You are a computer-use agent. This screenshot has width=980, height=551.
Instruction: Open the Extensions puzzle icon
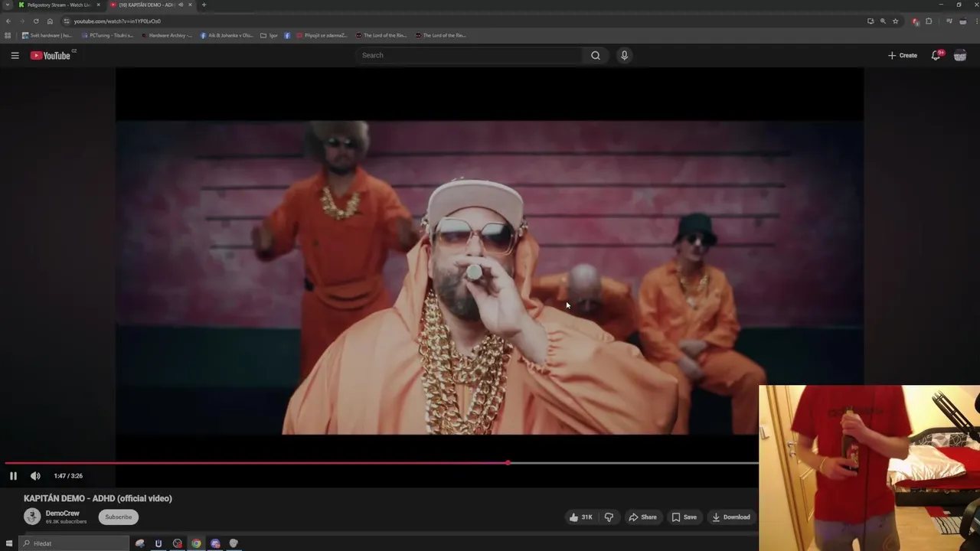point(929,21)
